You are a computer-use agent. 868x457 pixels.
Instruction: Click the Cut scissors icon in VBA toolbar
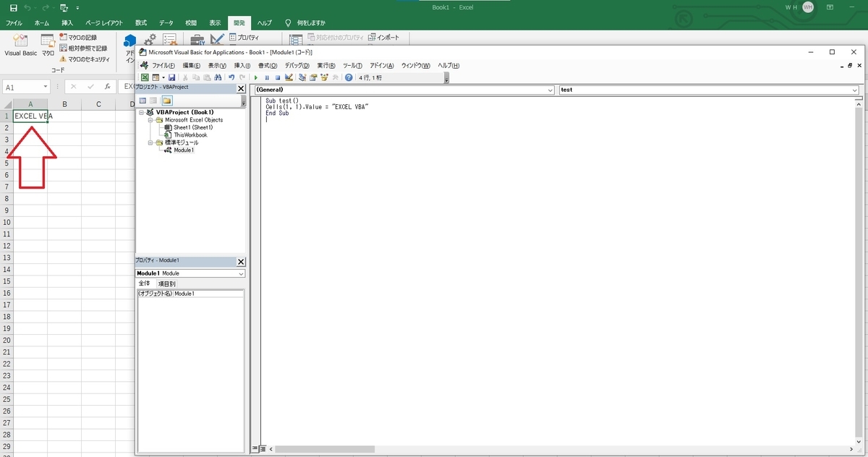[x=185, y=77]
